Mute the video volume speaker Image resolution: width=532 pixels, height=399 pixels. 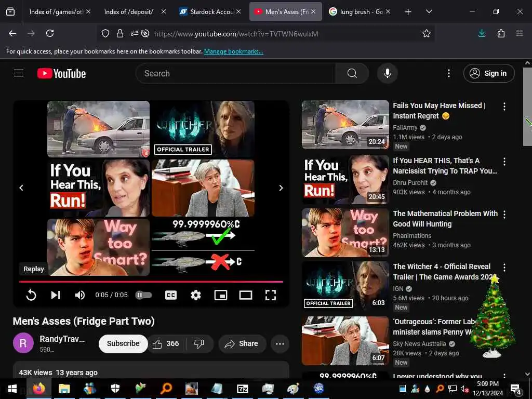click(79, 295)
